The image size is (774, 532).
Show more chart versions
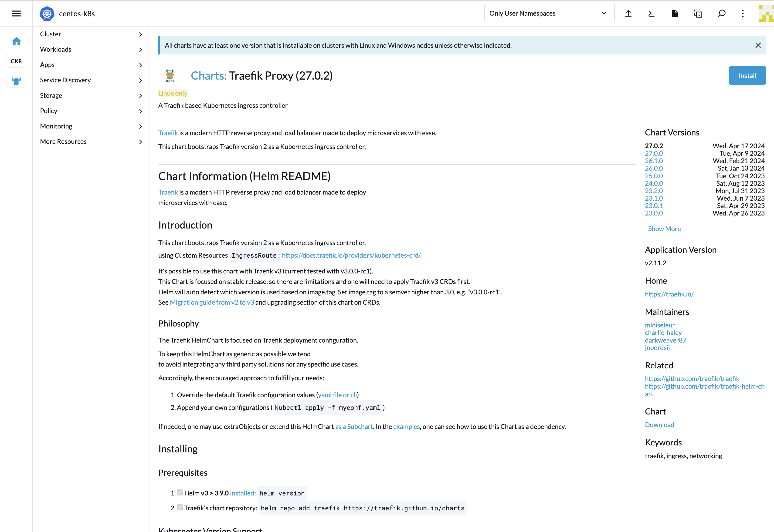tap(664, 229)
